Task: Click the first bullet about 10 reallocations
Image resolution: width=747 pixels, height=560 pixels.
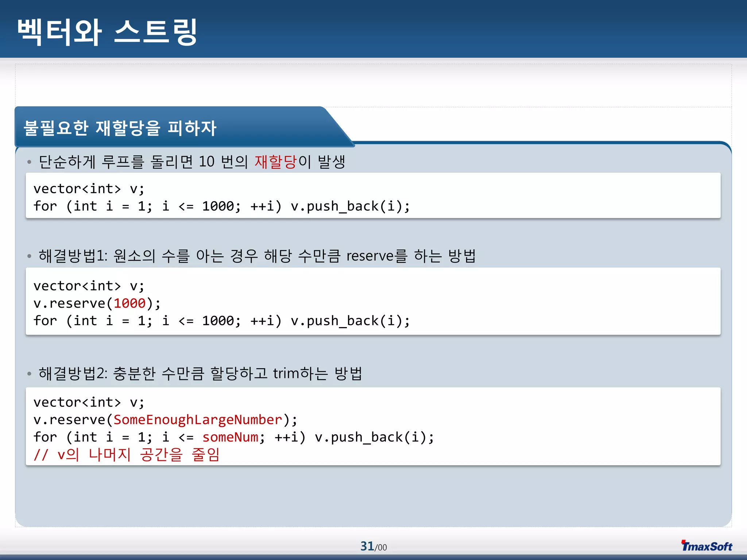Action: click(x=192, y=162)
